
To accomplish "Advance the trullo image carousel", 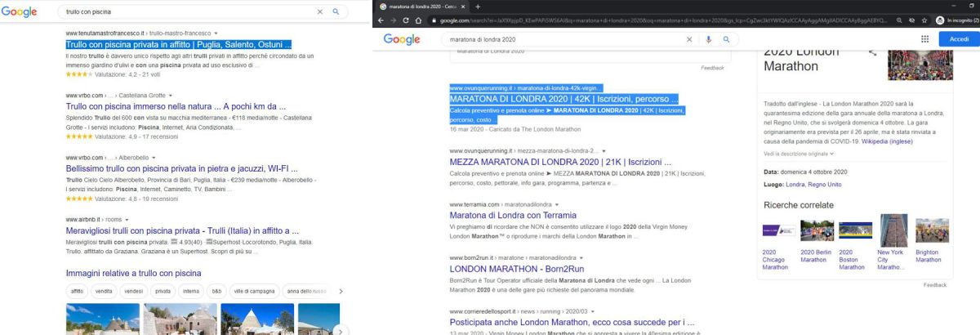I will tap(341, 330).
